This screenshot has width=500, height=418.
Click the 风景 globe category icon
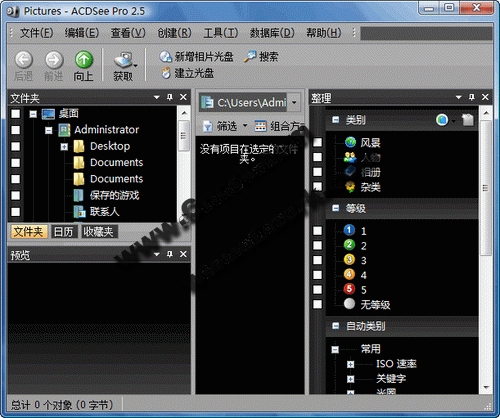[350, 142]
